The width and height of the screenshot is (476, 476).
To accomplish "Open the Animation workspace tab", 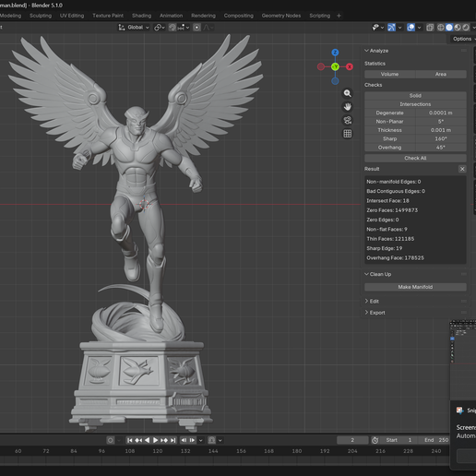I will coord(171,16).
